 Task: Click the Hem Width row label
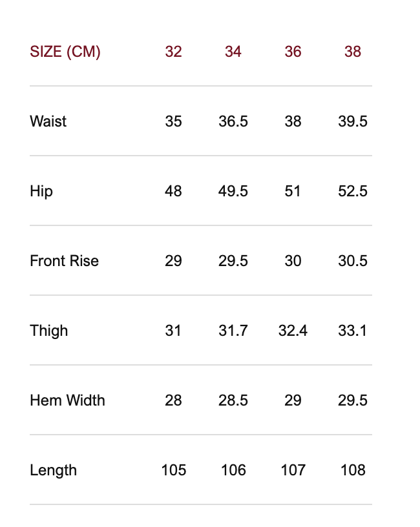click(x=67, y=400)
